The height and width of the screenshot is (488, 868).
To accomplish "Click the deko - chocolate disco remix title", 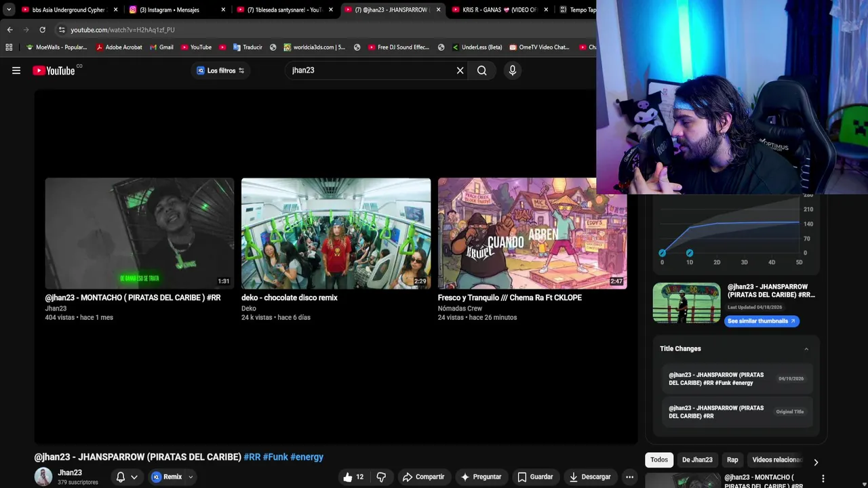I will pos(290,298).
